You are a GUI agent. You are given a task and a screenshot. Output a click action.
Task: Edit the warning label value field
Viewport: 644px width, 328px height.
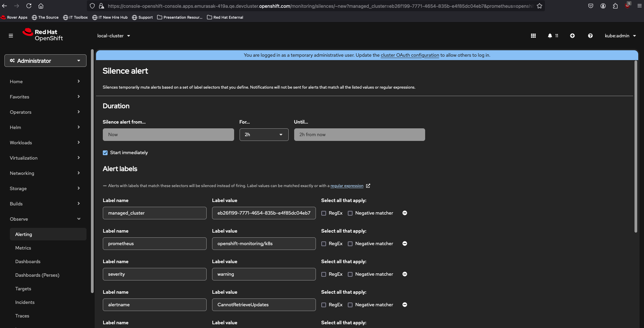pos(264,274)
